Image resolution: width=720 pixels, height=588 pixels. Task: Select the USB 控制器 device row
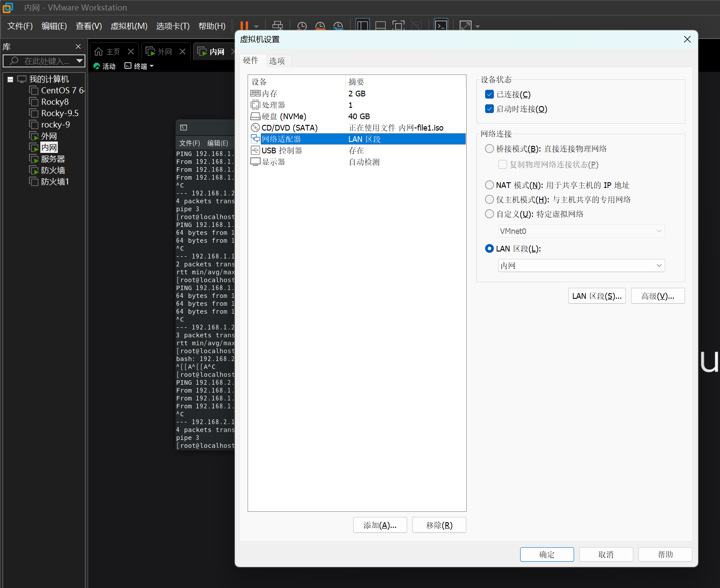click(357, 150)
